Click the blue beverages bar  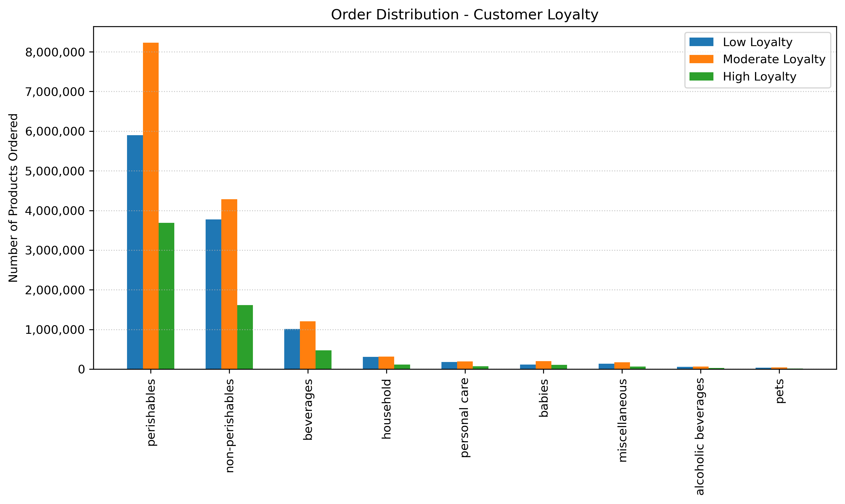(292, 349)
